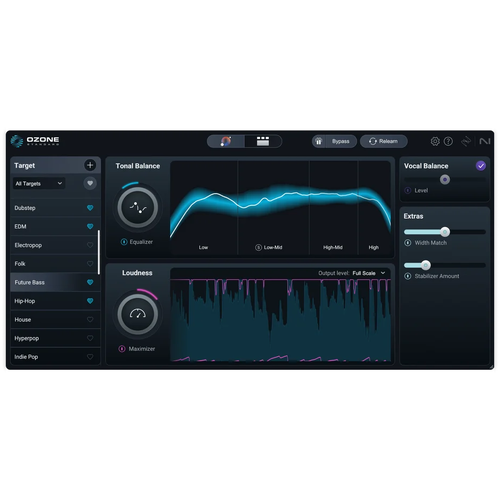Filter targets by favorites heart button
The image size is (500, 500).
[x=90, y=183]
